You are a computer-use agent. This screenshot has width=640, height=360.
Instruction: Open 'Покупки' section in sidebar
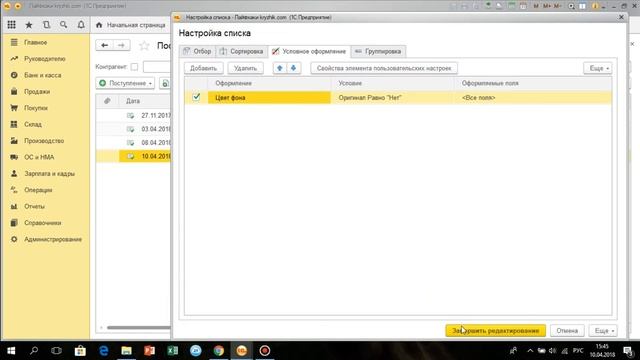click(36, 108)
